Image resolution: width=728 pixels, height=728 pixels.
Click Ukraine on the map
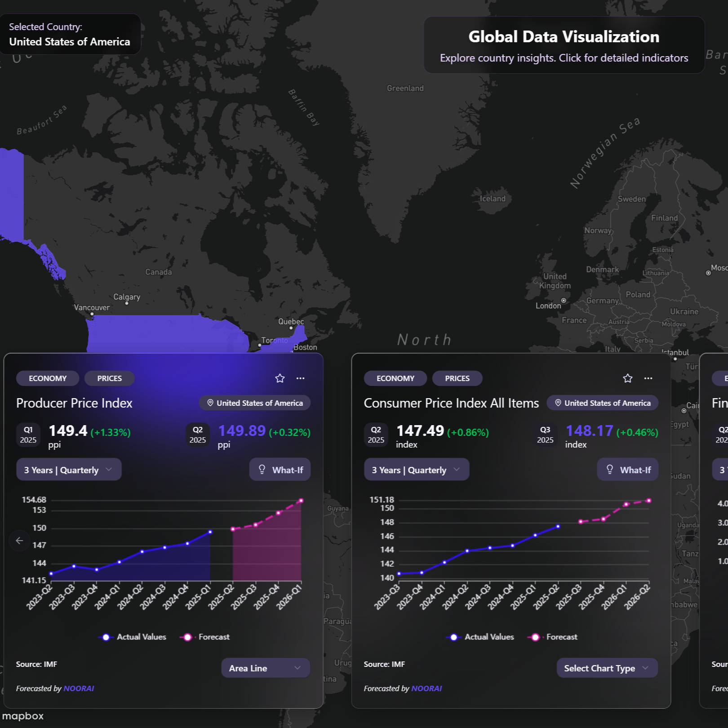(684, 311)
